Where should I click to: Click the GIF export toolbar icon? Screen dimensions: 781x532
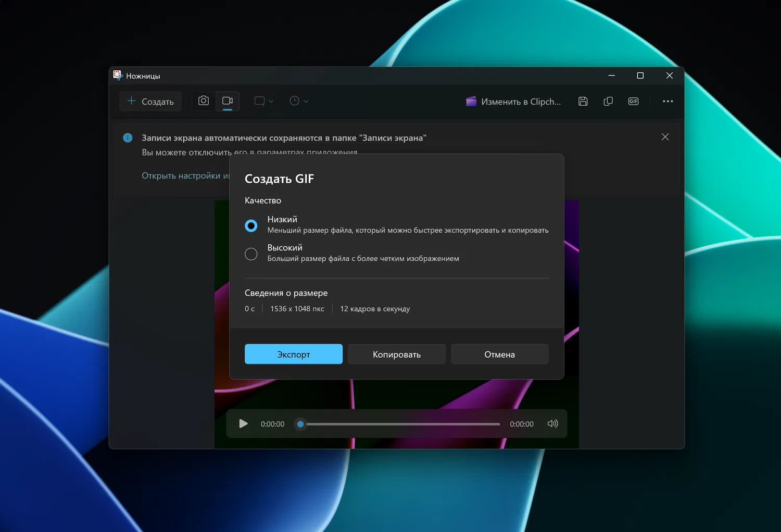[x=633, y=102]
